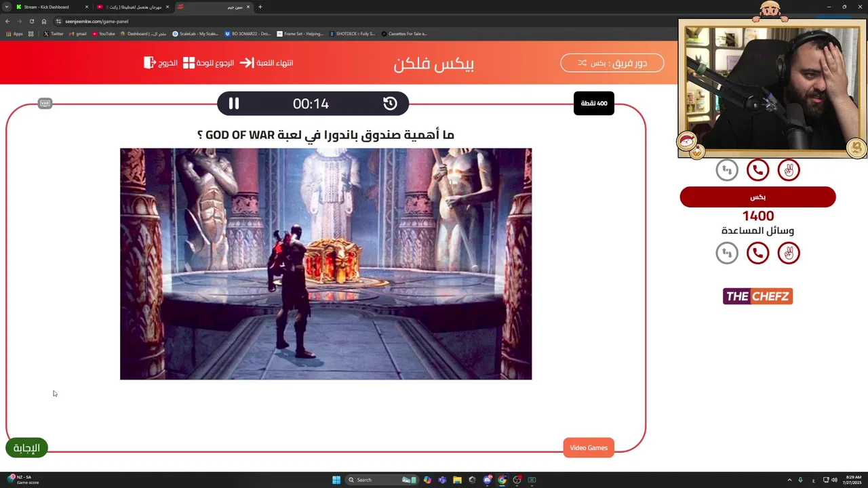Click the greyed swap lifeline above the بكس banner
The height and width of the screenshot is (488, 868).
727,170
